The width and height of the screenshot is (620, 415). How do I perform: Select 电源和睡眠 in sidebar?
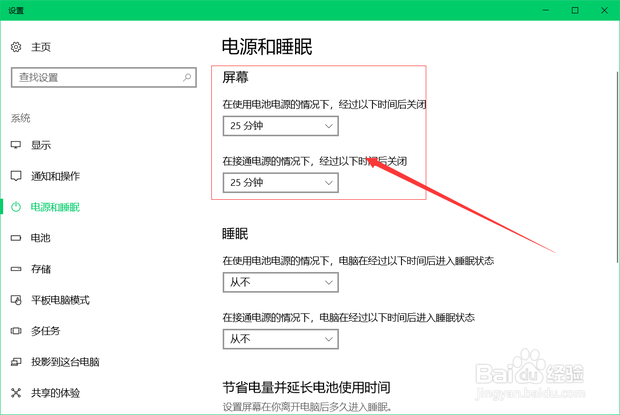click(x=55, y=207)
